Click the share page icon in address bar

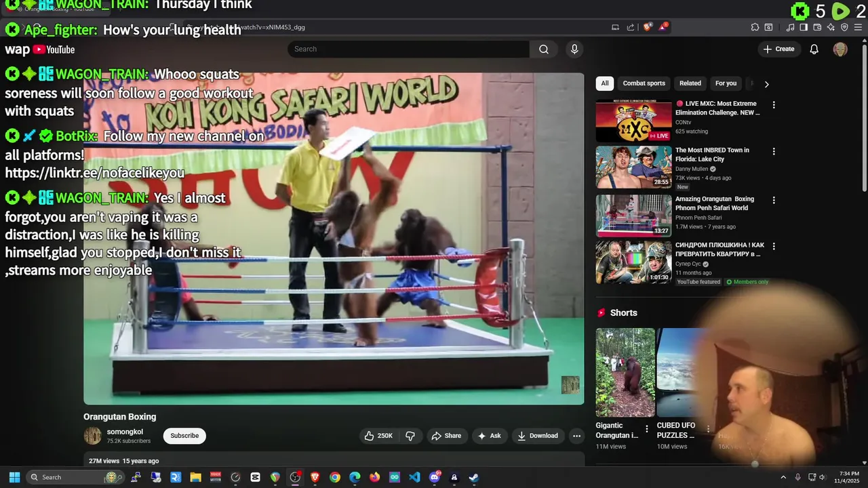pyautogui.click(x=631, y=27)
